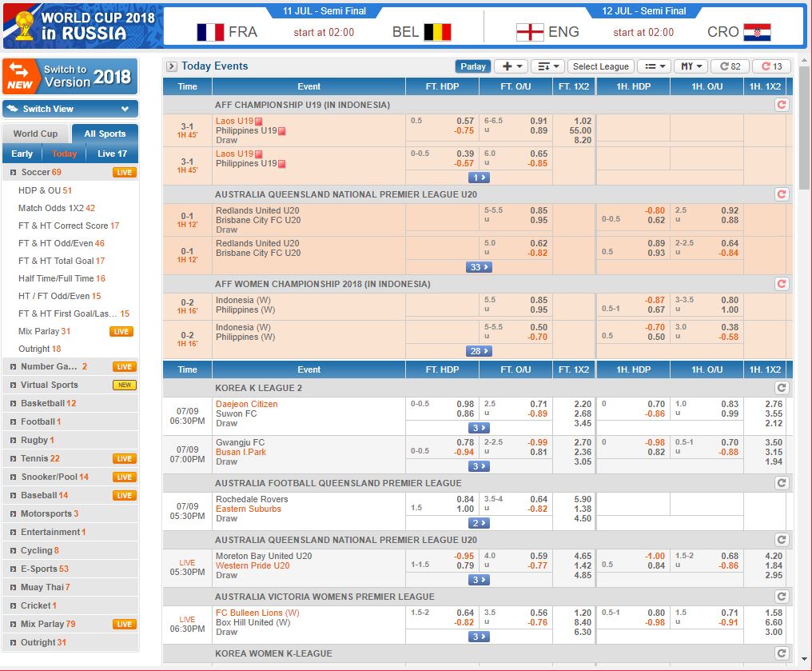Click the Switch to Version 2018 button

coord(70,78)
